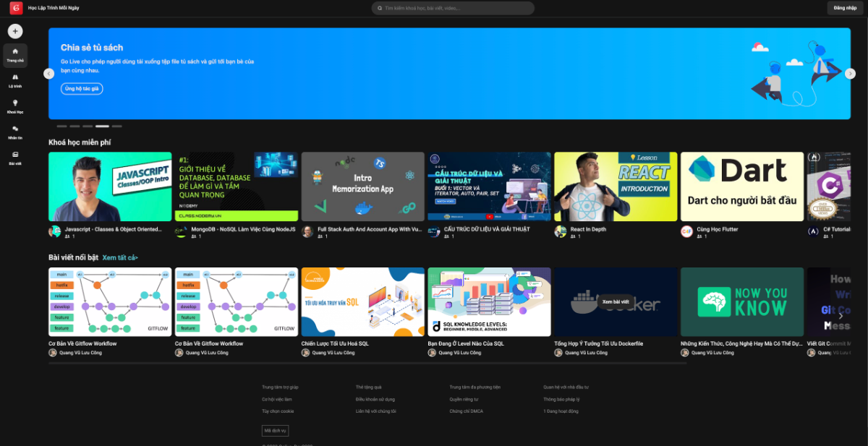Click the Ủng hộ tác giả button
Viewport: 868px width, 446px height.
[81, 88]
